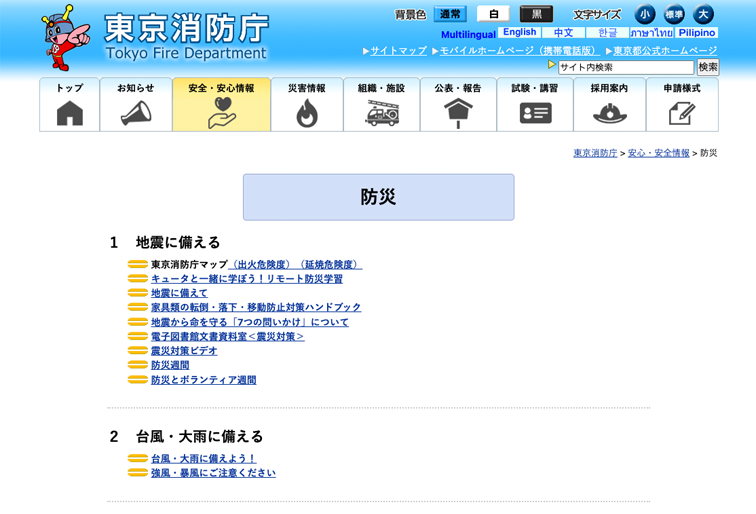The width and height of the screenshot is (756, 514).
Task: Select 採用案内 firefighter helmet icon
Action: [x=609, y=113]
